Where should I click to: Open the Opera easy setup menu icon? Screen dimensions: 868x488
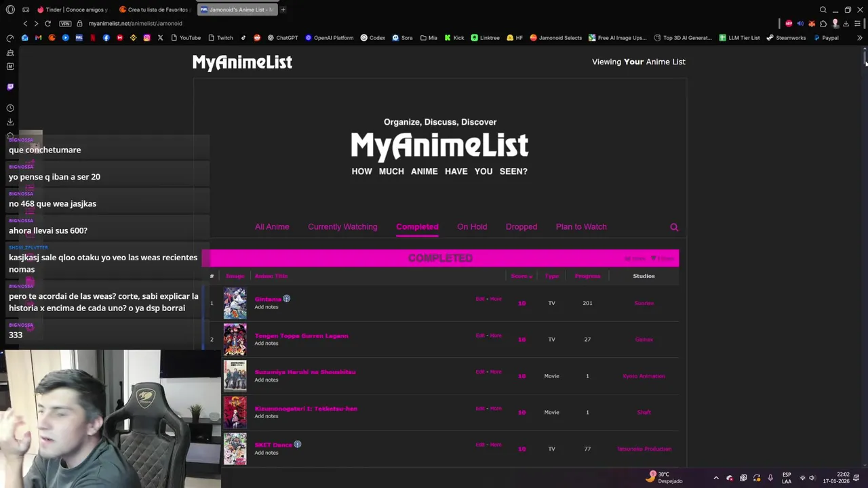coord(857,24)
